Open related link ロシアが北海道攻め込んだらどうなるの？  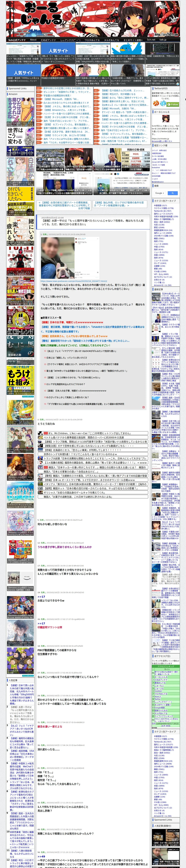pyautogui.click(x=65, y=384)
